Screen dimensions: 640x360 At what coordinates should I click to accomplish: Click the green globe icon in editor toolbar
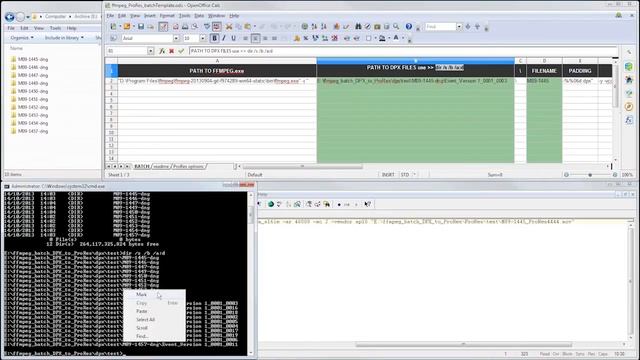[271, 204]
